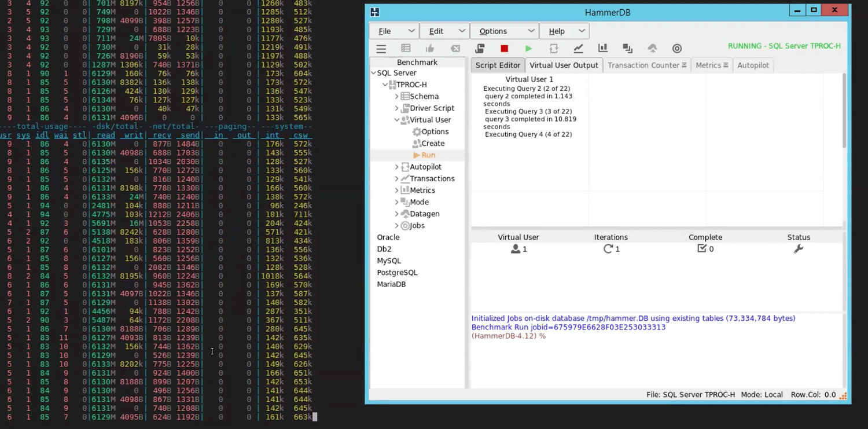Screen dimensions: 868x429
Task: Expand the Schema tree node
Action: coord(397,97)
